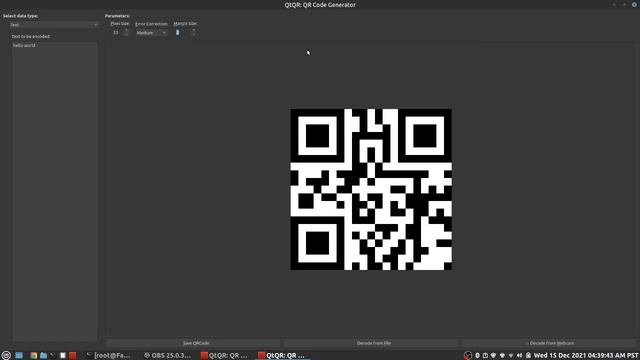640x360 pixels.
Task: Click the 'Text to be encoded' label
Action: (31, 36)
